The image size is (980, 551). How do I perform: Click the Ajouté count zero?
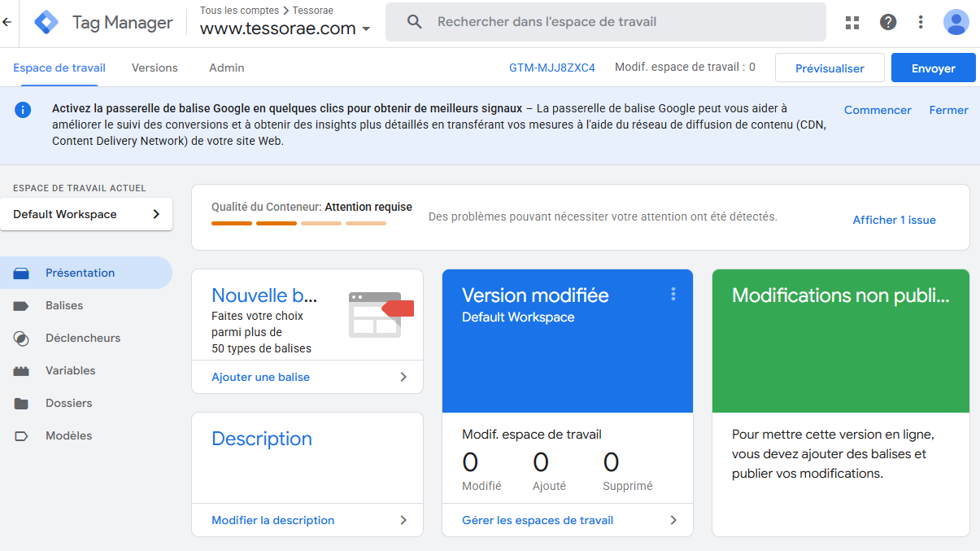541,462
